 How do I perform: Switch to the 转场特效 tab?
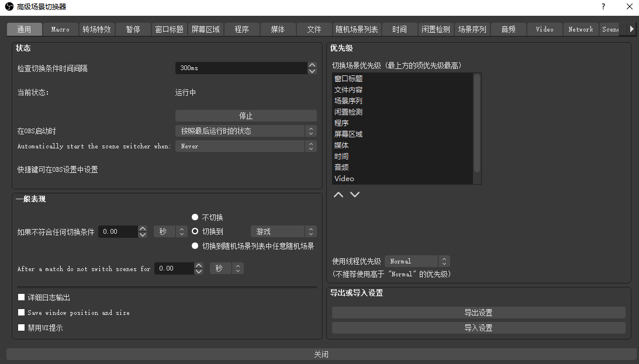(x=96, y=29)
